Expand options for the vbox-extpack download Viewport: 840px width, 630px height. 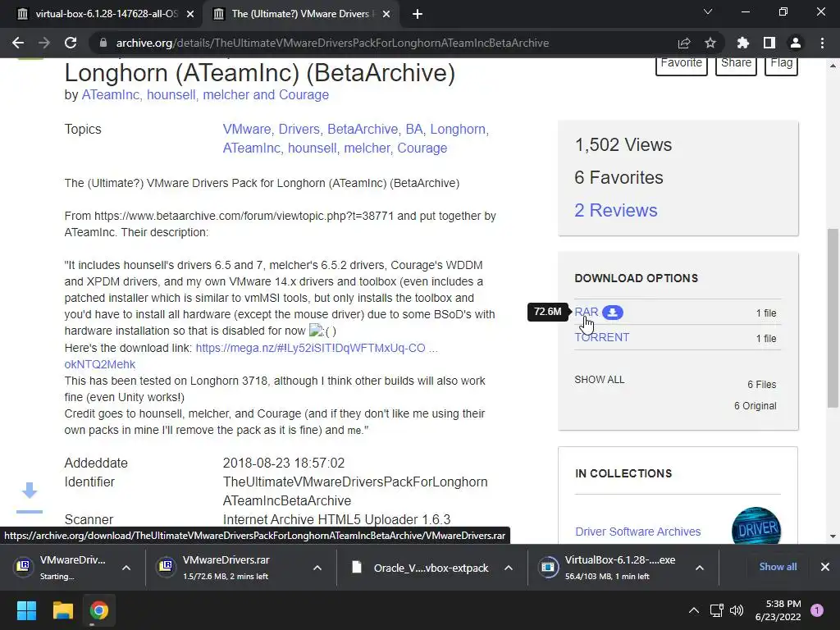509,568
